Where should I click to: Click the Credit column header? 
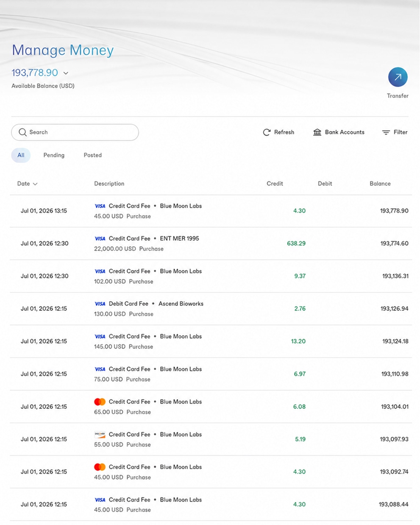coord(275,184)
